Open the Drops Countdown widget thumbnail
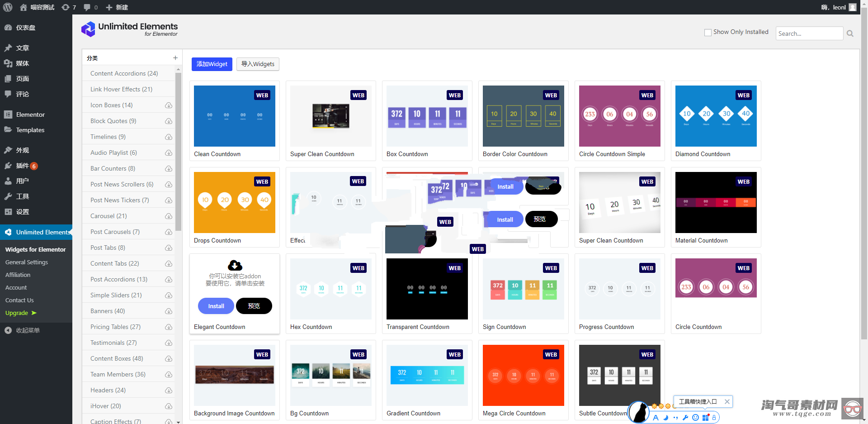Viewport: 868px width, 424px height. [235, 202]
